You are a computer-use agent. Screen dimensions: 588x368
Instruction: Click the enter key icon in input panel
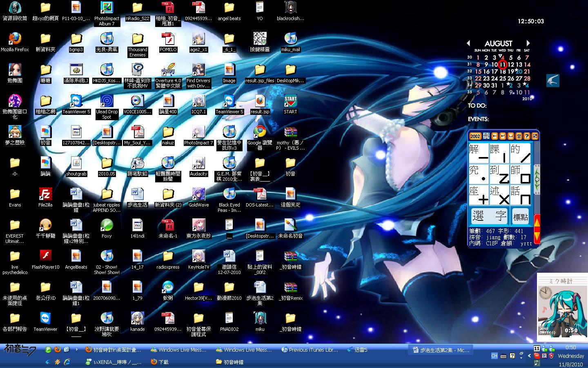(503, 136)
